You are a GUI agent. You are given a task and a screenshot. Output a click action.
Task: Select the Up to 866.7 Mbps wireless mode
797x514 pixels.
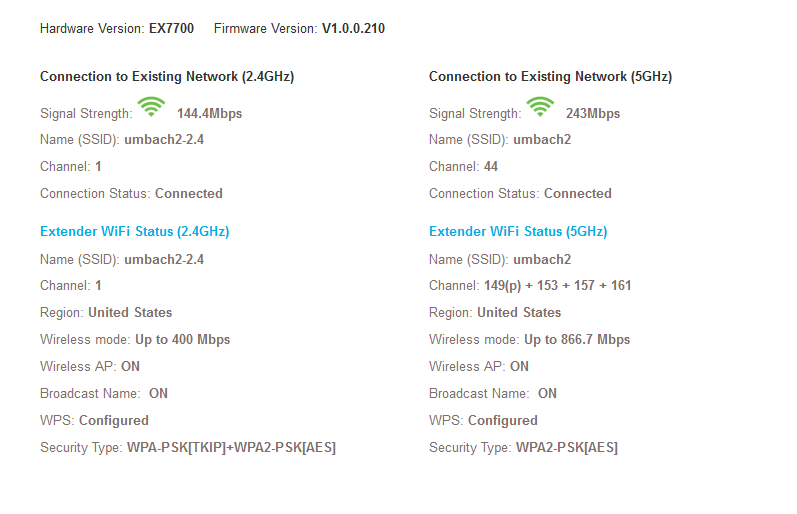click(x=577, y=340)
